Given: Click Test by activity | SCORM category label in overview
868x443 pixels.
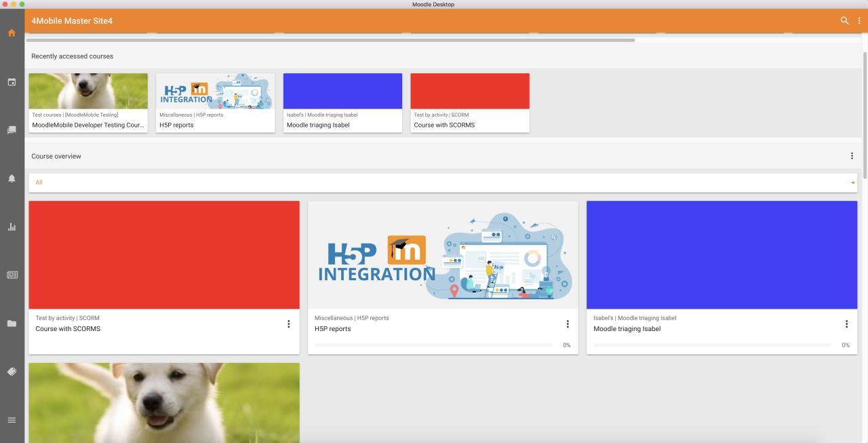Looking at the screenshot, I should (x=68, y=318).
